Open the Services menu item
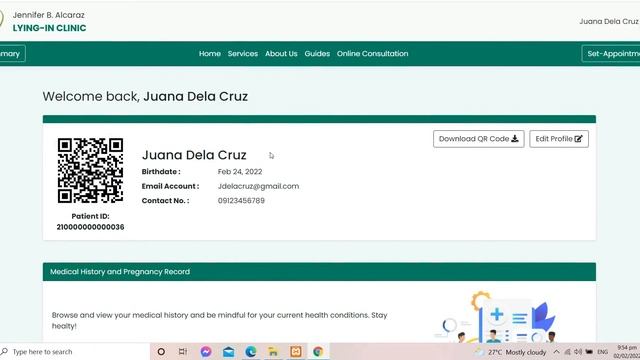Image resolution: width=640 pixels, height=360 pixels. (x=242, y=53)
